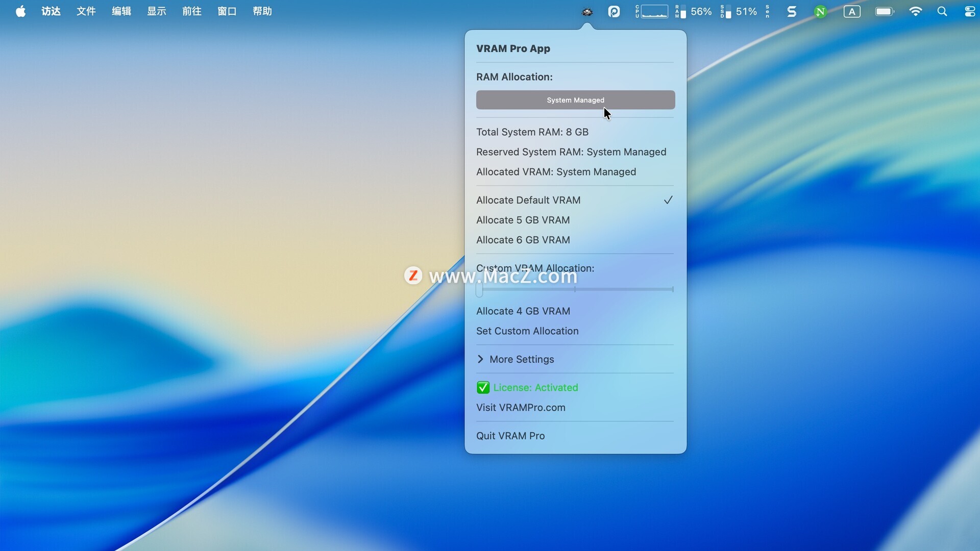Open Spotlight search
980x551 pixels.
click(x=942, y=11)
